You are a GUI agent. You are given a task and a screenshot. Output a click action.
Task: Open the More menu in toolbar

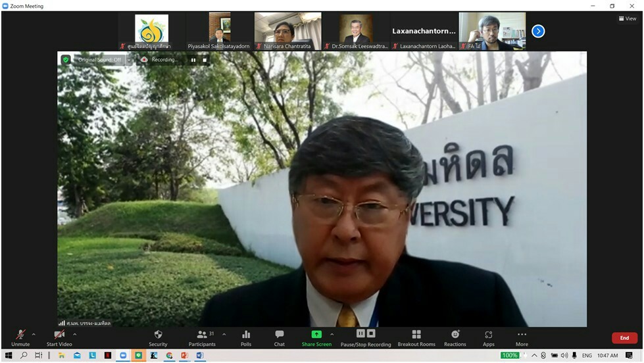[x=522, y=335]
